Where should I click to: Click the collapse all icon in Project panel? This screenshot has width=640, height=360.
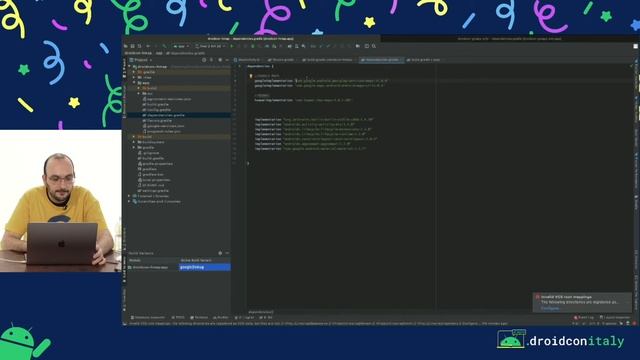click(211, 60)
